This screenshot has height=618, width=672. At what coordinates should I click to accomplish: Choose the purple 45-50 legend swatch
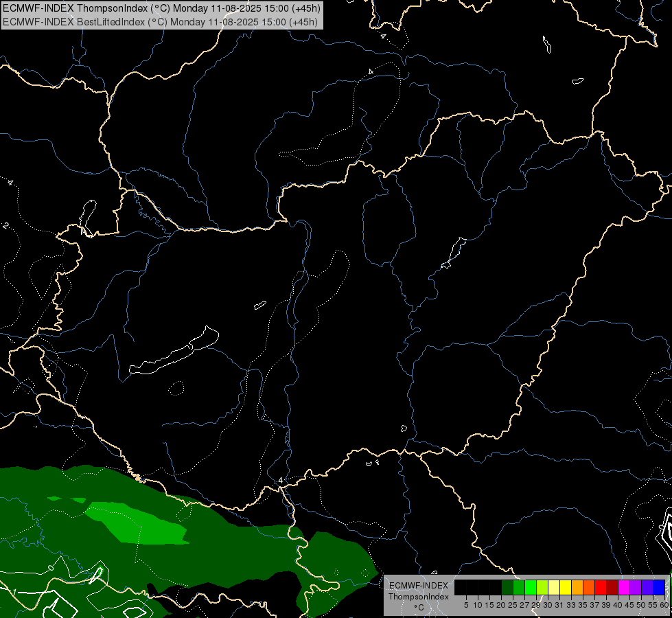tap(636, 587)
